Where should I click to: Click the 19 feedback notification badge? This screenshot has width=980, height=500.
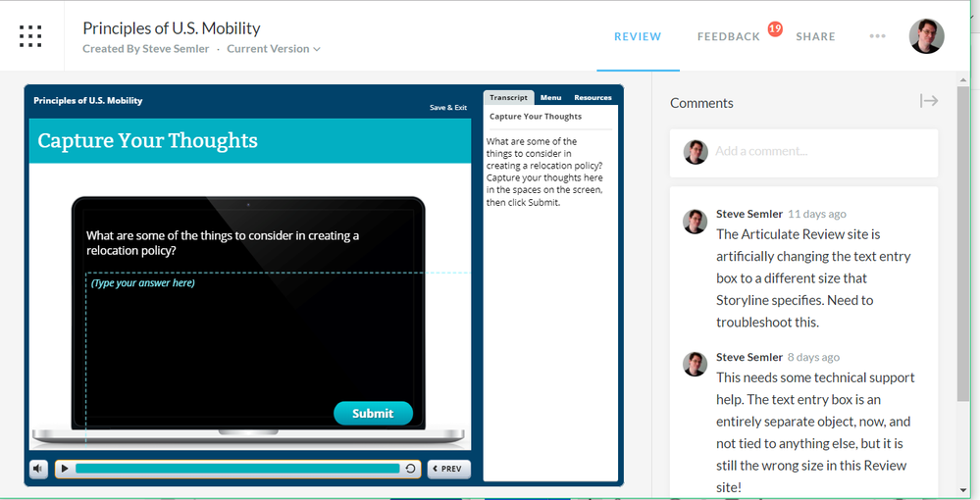pyautogui.click(x=775, y=28)
